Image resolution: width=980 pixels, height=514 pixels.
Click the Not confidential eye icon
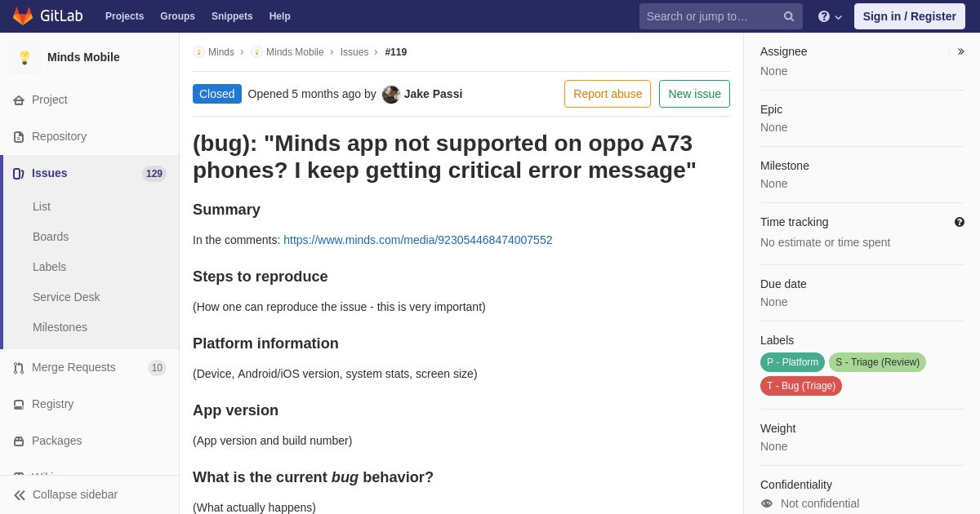[x=767, y=503]
